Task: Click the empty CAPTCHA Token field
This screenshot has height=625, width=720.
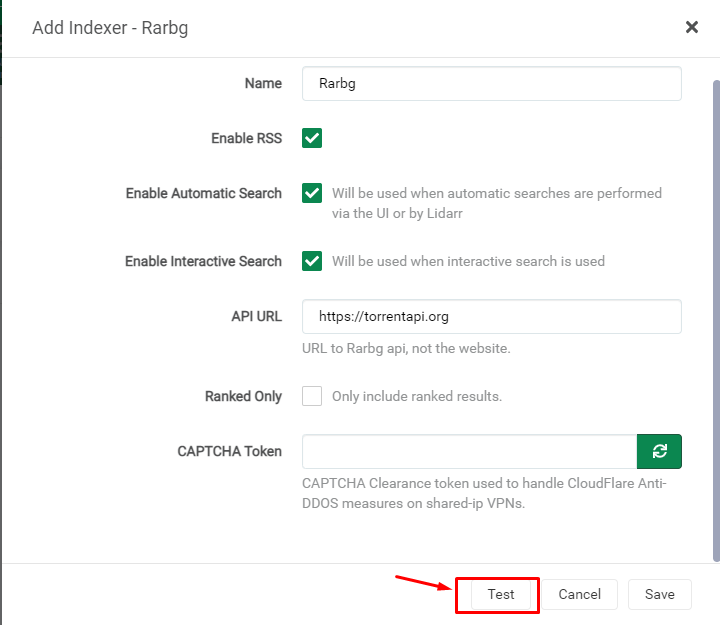Action: (469, 451)
